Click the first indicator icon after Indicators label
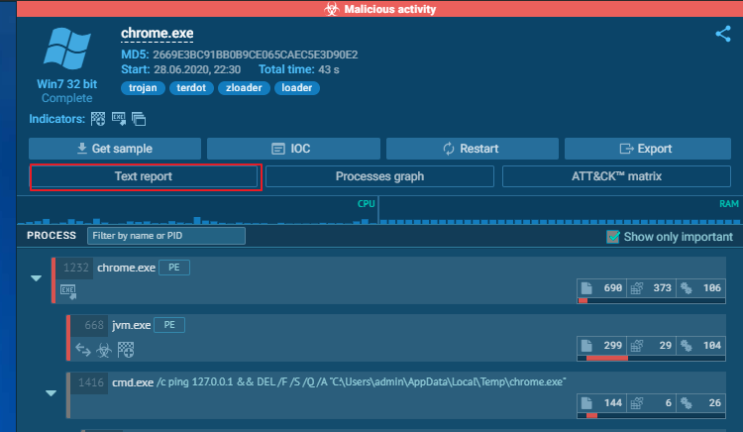 tap(98, 119)
